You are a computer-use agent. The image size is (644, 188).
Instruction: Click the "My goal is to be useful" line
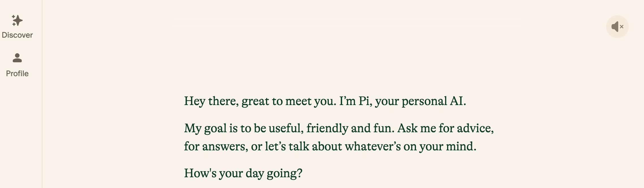click(339, 128)
